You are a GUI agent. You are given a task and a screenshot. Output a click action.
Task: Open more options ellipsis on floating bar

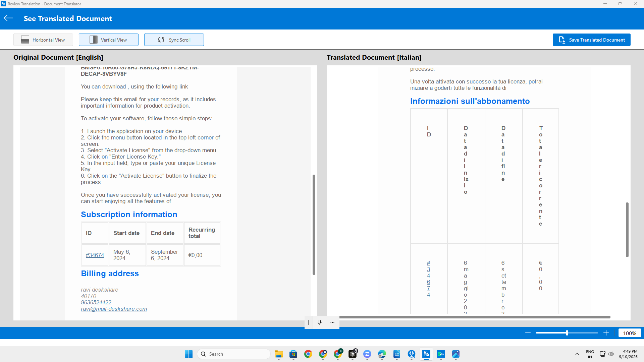point(332,322)
